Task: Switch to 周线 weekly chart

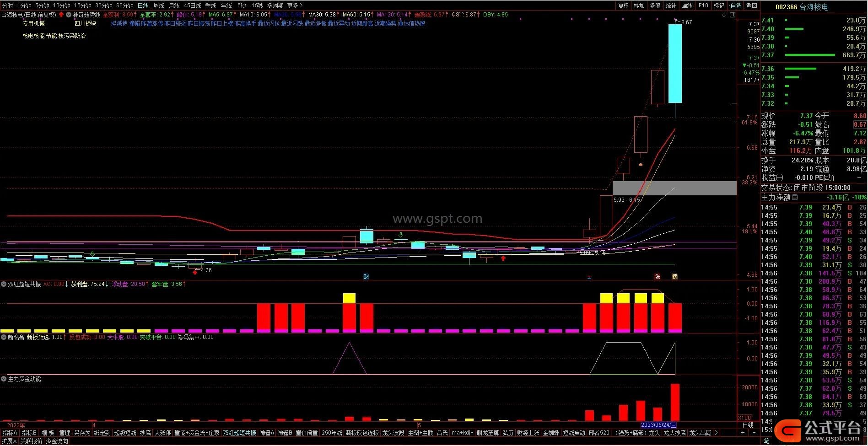Action: [158, 5]
